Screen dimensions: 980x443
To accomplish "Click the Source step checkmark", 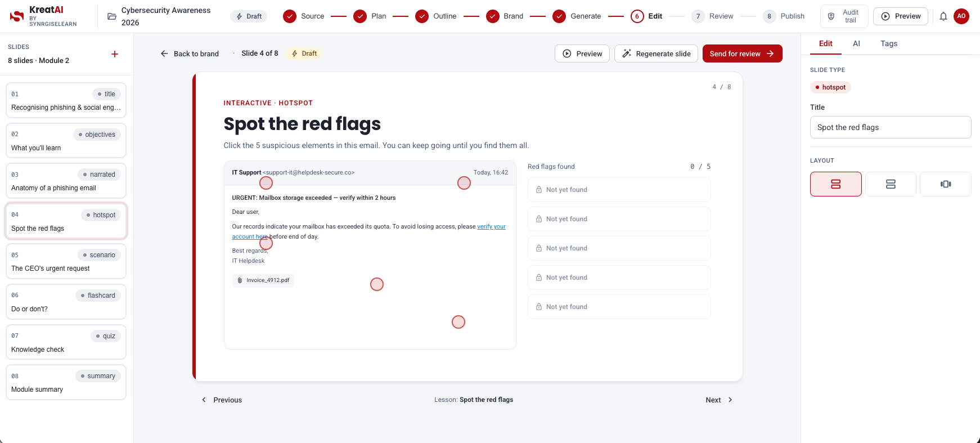I will (x=290, y=16).
